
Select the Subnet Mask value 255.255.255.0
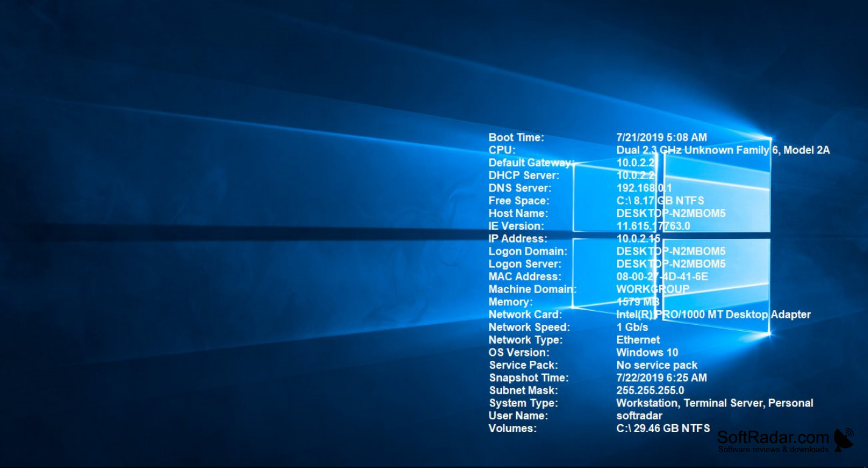pyautogui.click(x=650, y=391)
